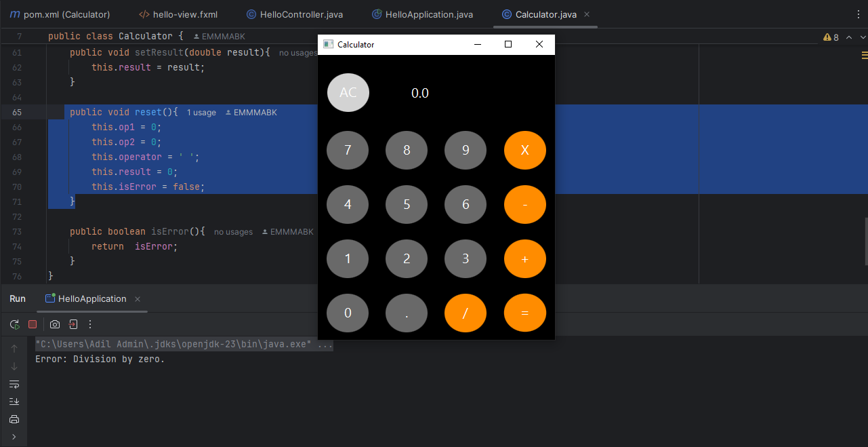
Task: Click the orange minus button
Action: click(x=525, y=204)
